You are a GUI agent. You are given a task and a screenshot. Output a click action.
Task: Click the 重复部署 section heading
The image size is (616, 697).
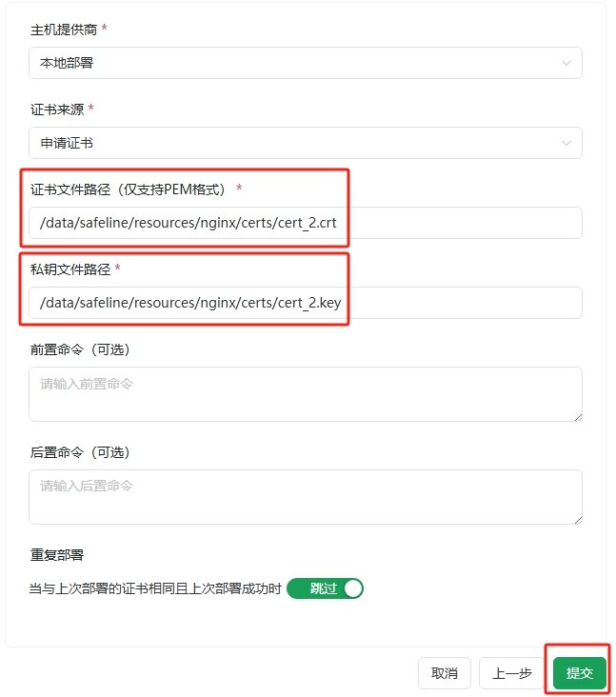pos(57,555)
